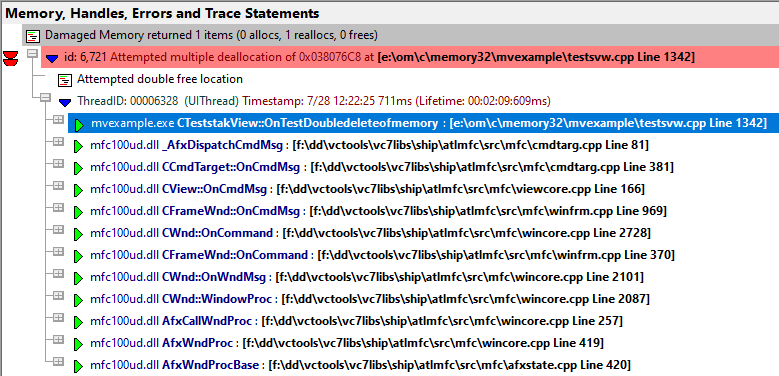
Task: Click green arrow icon of CCmdTarget::OnCmdMsg
Action: (78, 168)
